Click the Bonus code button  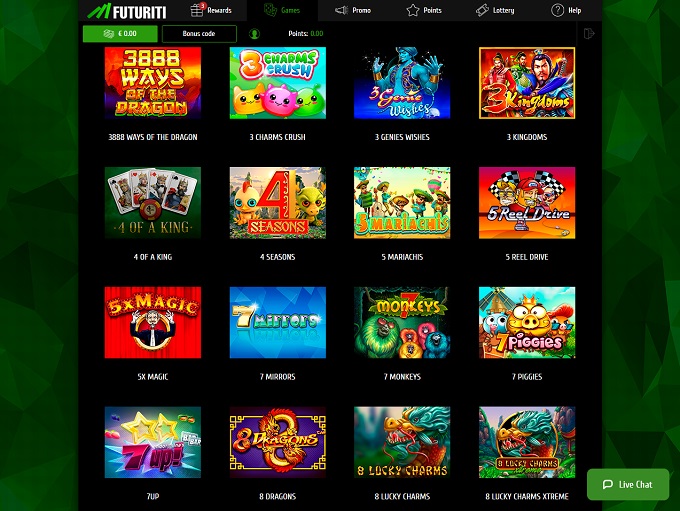click(x=199, y=34)
